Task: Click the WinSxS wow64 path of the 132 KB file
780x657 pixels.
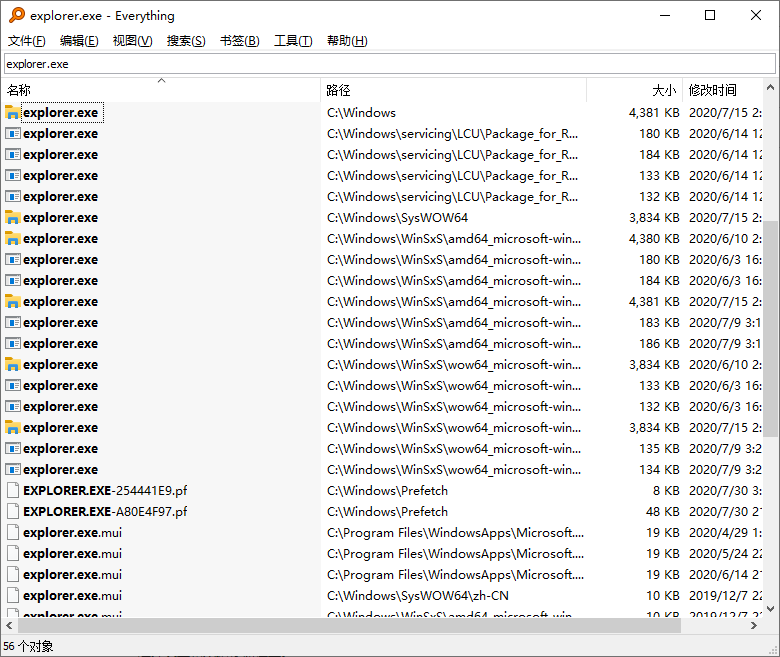Action: [454, 406]
